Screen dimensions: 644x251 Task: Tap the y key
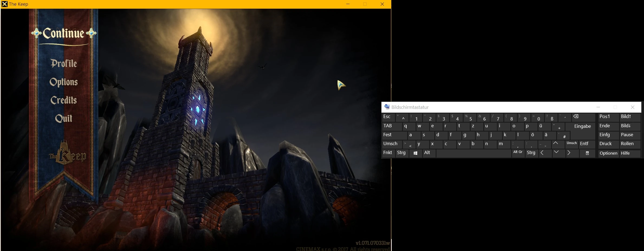422,144
